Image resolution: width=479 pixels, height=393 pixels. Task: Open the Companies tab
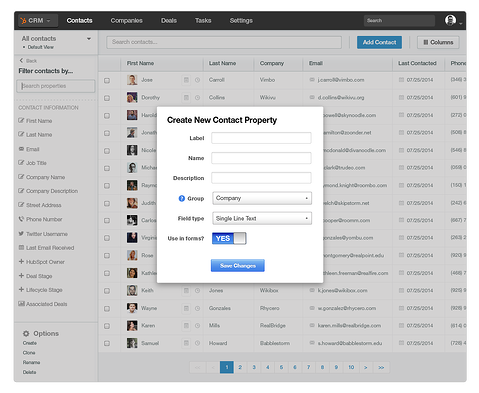(x=126, y=21)
